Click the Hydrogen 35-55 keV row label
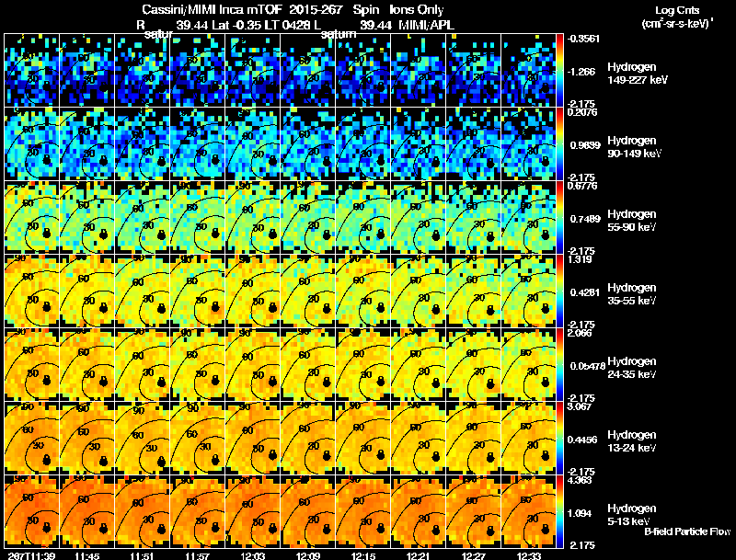736x560 pixels. [632, 294]
